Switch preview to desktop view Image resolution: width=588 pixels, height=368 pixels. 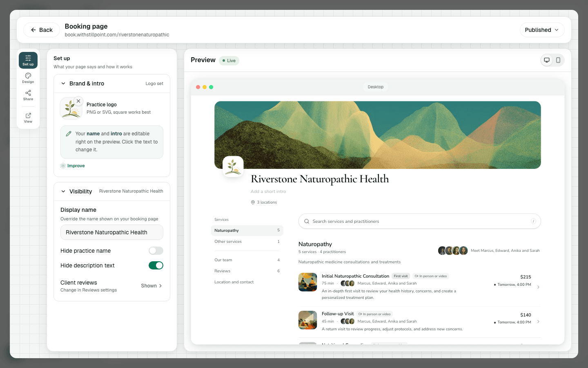point(547,60)
